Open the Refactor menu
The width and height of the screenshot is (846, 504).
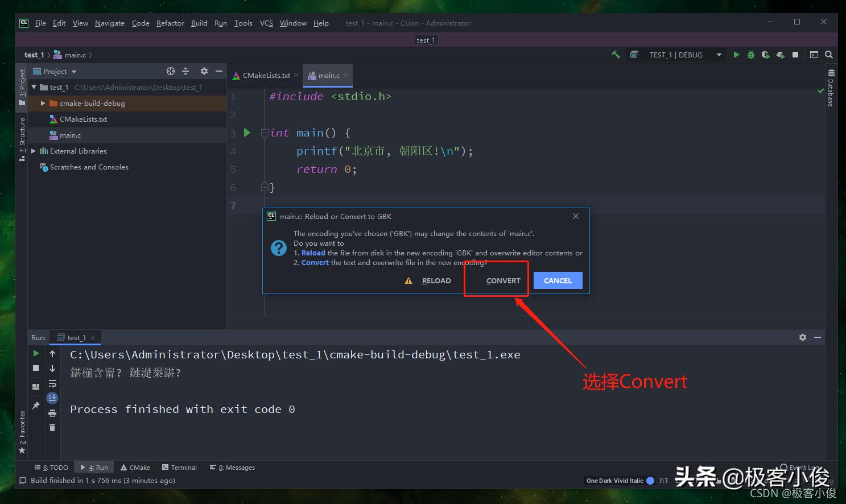coord(170,23)
